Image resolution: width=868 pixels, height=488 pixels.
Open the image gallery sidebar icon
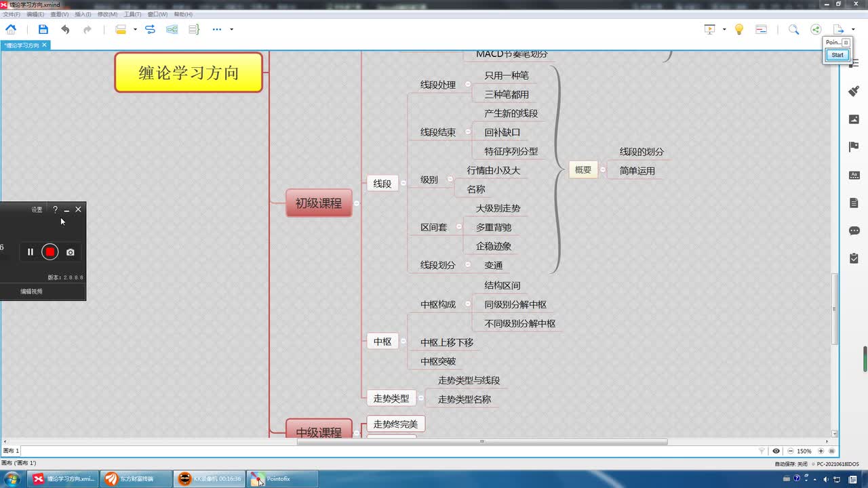[x=854, y=119]
